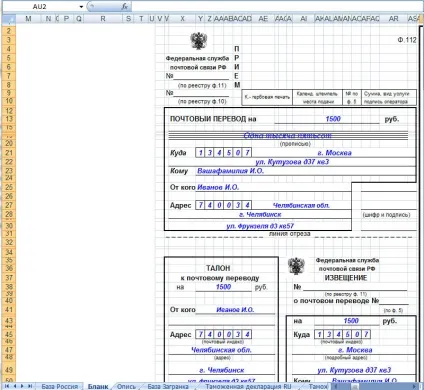This screenshot has width=424, height=390.
Task: Click into the formula bar input
Action: click(277, 6)
